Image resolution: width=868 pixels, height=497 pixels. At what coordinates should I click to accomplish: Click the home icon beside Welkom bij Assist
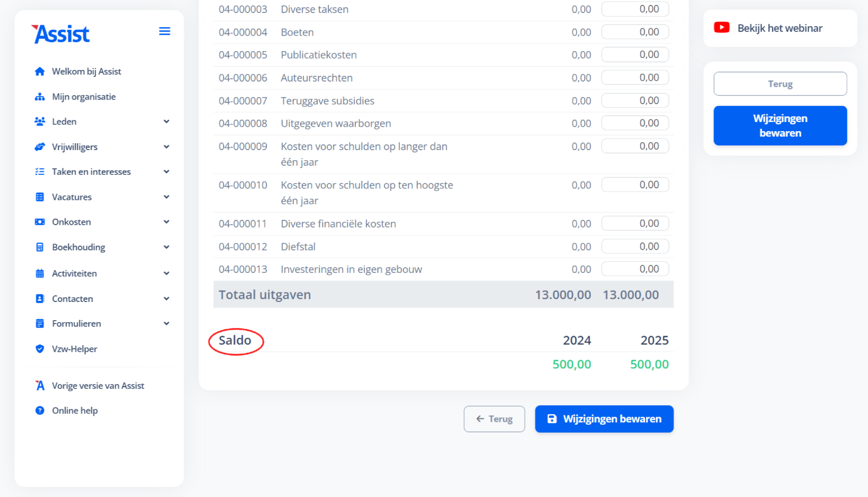point(40,71)
